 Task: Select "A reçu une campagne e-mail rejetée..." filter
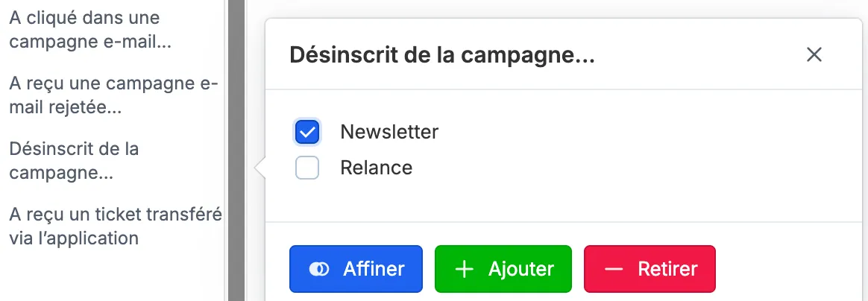114,95
